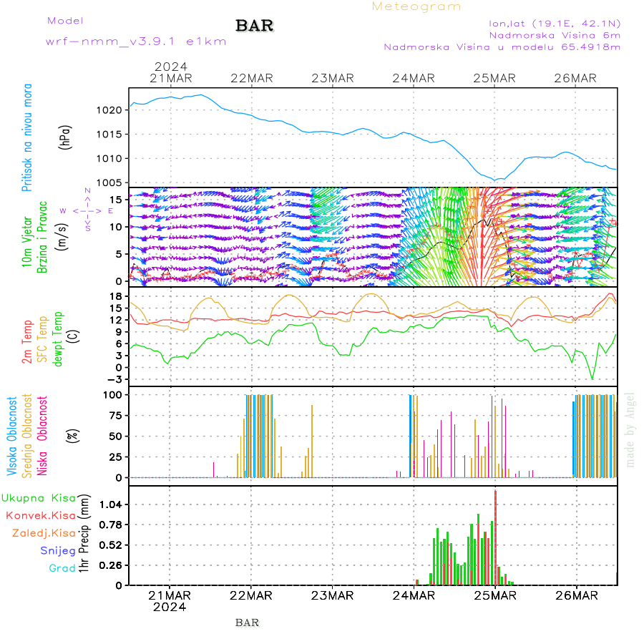Click the "(m/s)" unit label
This screenshot has width=644, height=644.
pyautogui.click(x=62, y=237)
